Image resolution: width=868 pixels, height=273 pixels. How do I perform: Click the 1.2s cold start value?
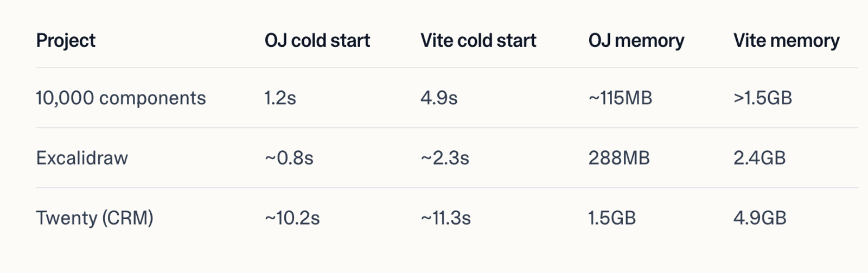pyautogui.click(x=280, y=98)
